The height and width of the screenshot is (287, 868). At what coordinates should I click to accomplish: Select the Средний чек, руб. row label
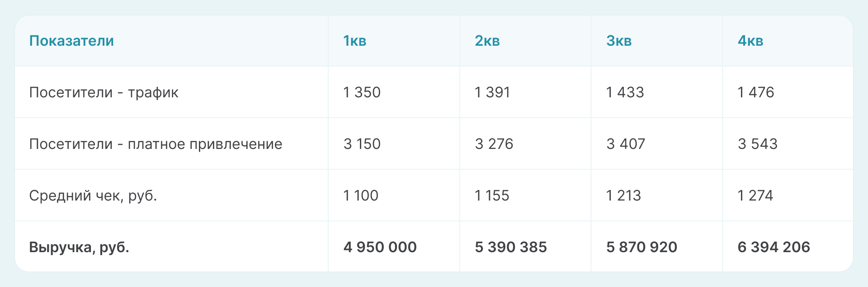click(93, 196)
